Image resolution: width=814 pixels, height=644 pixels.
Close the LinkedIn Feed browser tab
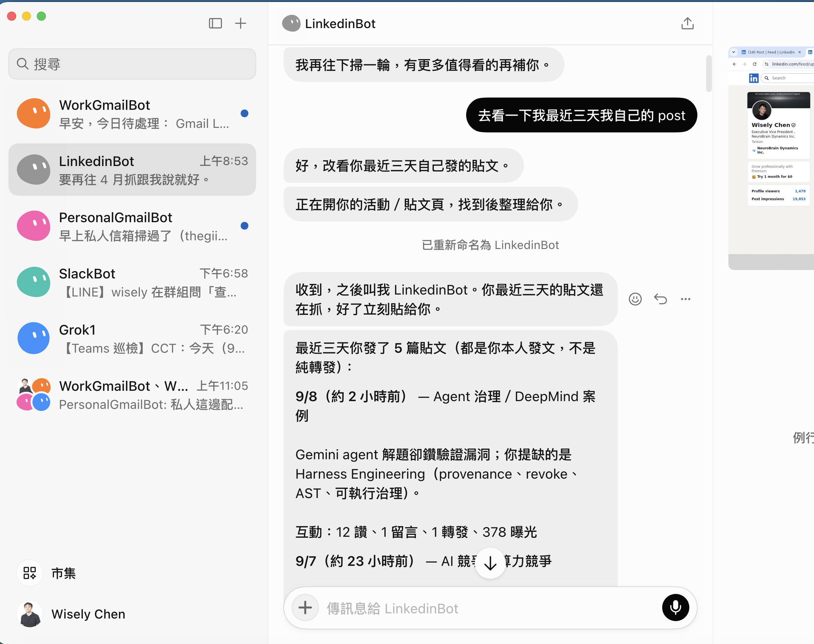pos(799,52)
